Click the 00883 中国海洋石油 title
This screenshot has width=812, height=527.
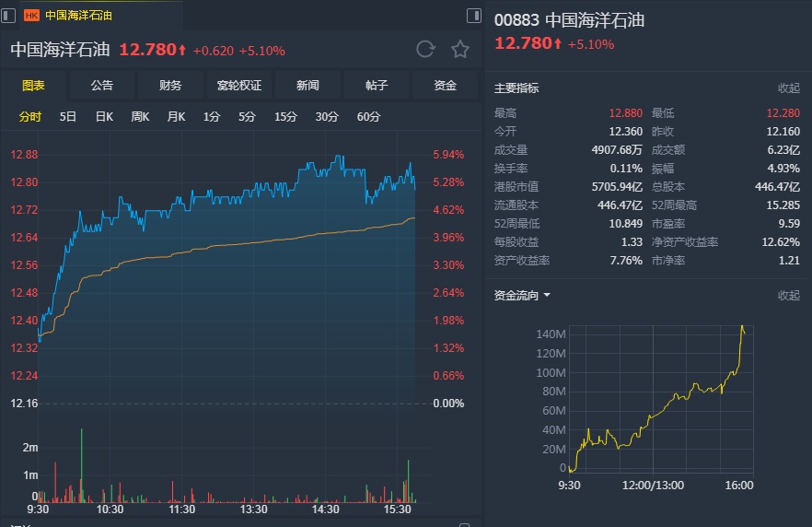[569, 20]
